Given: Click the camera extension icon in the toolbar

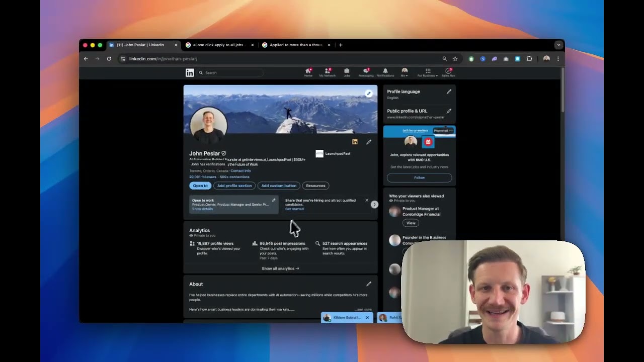Looking at the screenshot, I should pos(506,59).
